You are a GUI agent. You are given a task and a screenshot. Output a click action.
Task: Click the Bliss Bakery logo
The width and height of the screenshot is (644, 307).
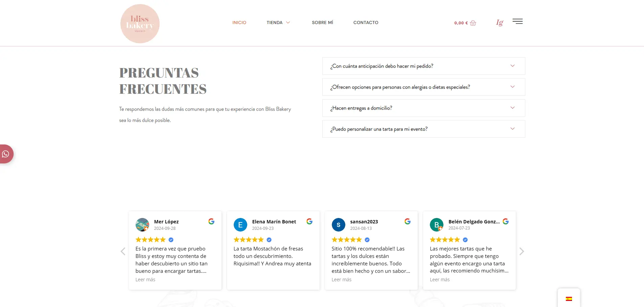[140, 24]
